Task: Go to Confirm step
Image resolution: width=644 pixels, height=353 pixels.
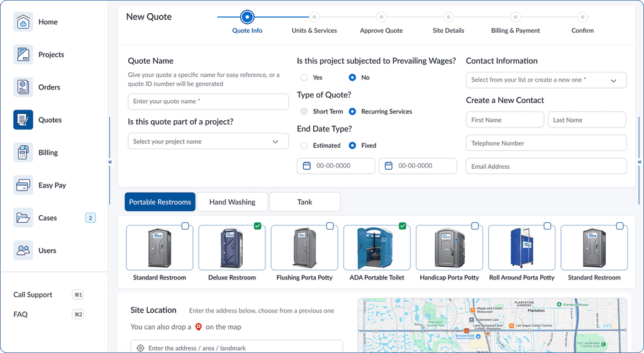Action: [x=582, y=17]
